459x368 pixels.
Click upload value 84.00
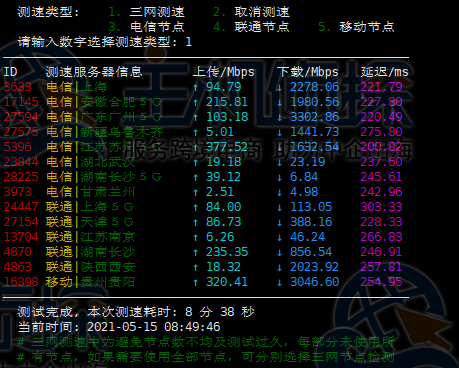pyautogui.click(x=223, y=207)
